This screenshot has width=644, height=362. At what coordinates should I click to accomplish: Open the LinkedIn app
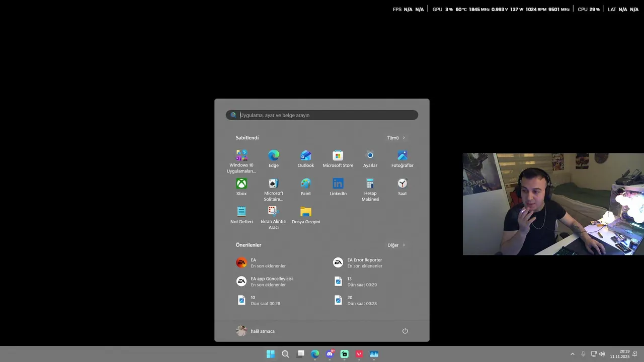(x=338, y=187)
